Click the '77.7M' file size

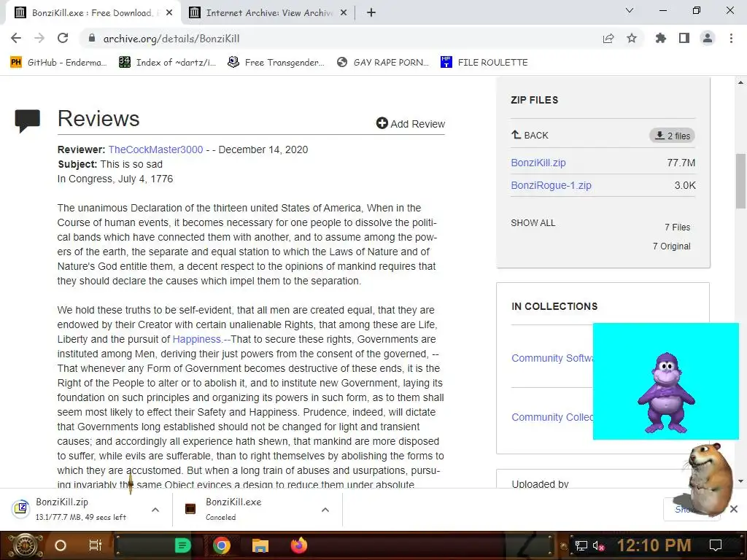pyautogui.click(x=681, y=163)
